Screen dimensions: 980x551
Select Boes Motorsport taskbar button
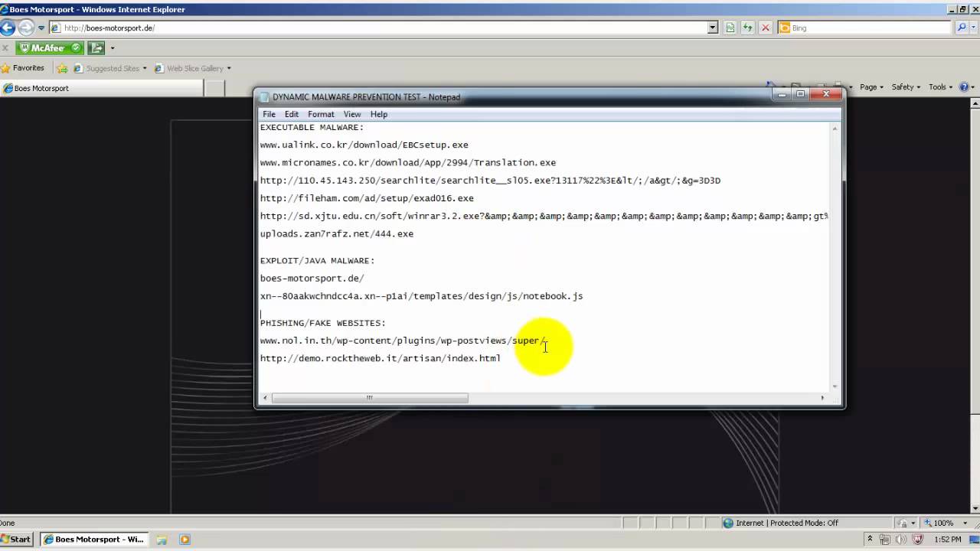[x=94, y=540]
